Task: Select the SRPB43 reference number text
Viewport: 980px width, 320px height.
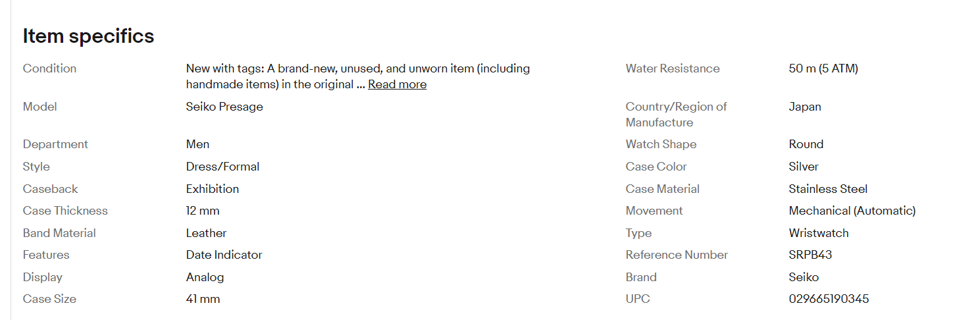Action: point(810,255)
